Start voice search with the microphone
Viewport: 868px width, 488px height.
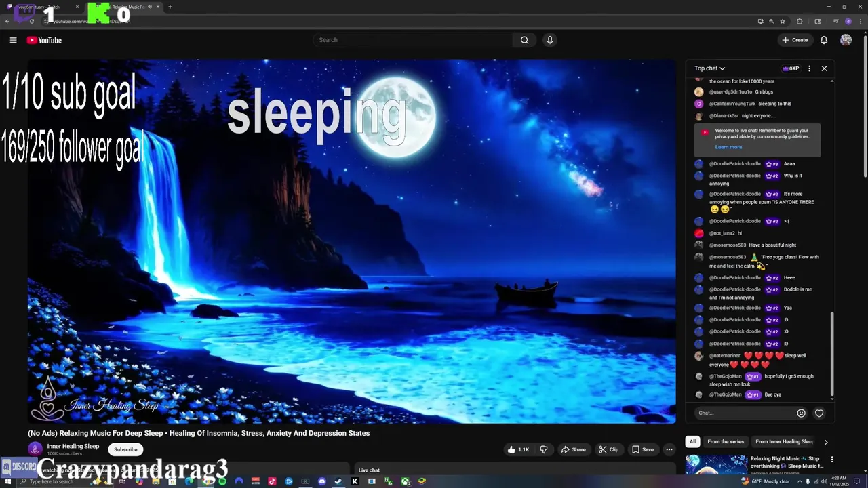[x=550, y=40]
